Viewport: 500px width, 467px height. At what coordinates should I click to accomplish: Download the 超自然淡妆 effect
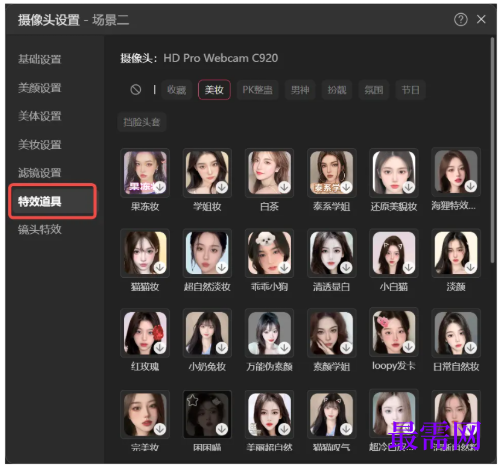(x=222, y=267)
